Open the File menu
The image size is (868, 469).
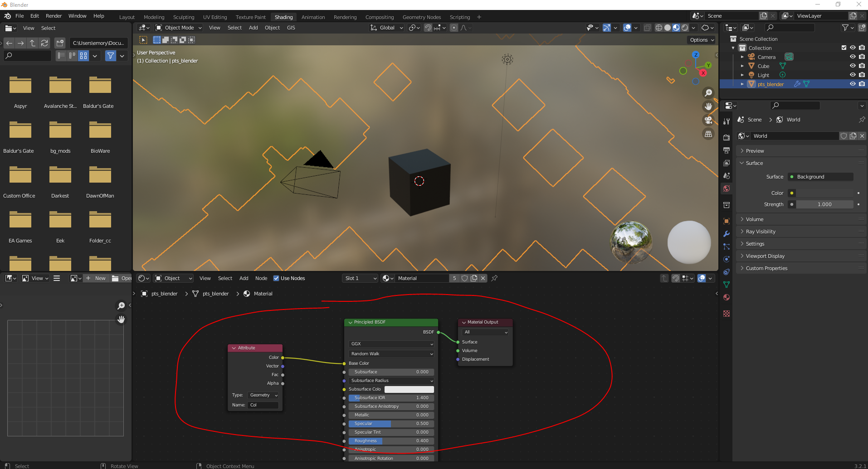tap(20, 16)
